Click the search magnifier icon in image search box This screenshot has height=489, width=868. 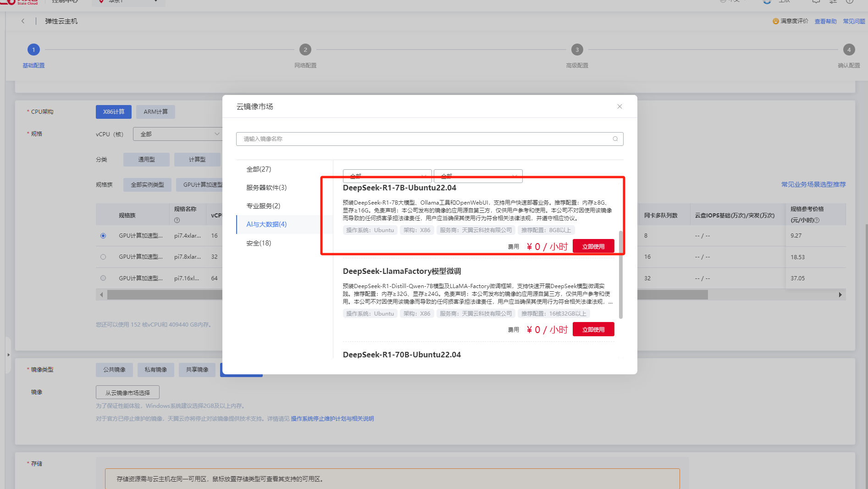click(615, 139)
